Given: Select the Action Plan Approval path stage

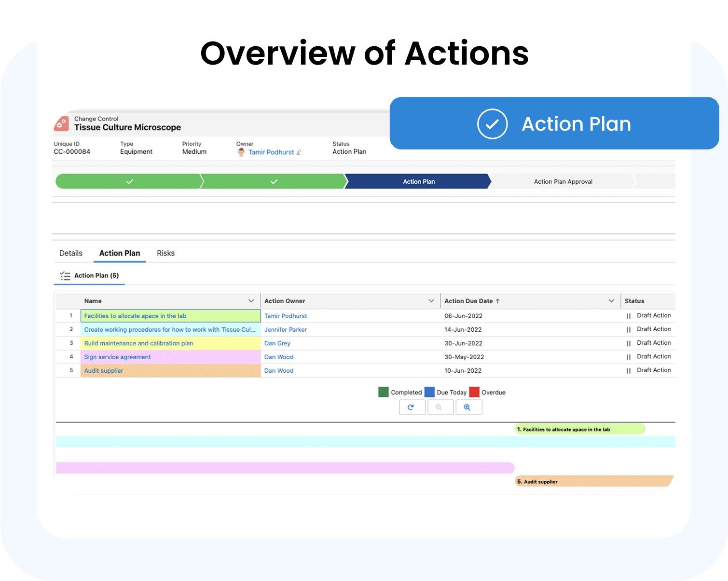Looking at the screenshot, I should pos(563,182).
